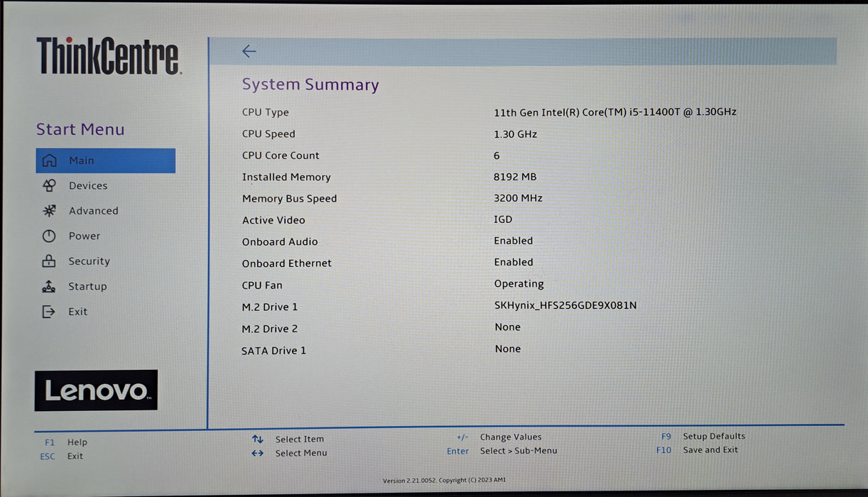Click the Start Menu heading
Screen dimensions: 868x497
click(x=80, y=129)
